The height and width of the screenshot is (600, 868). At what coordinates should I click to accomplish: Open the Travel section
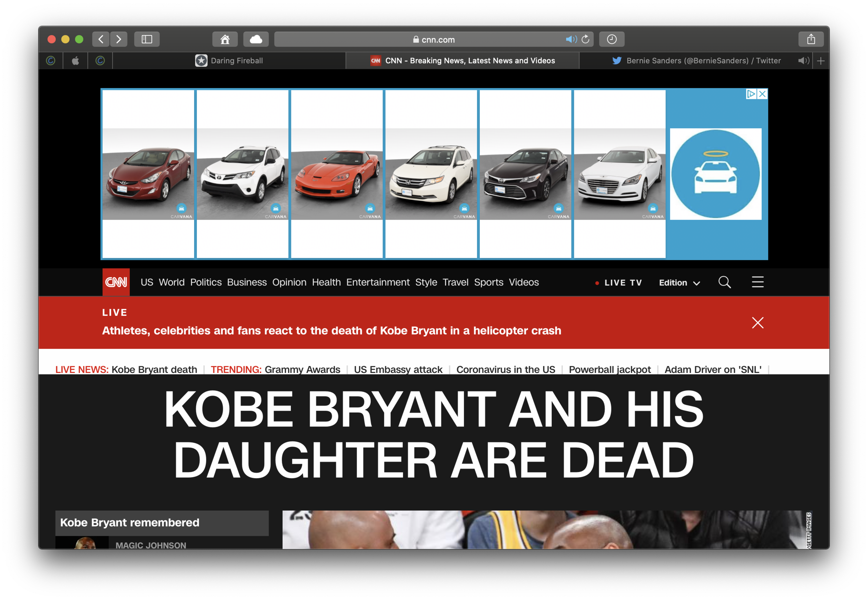pos(456,282)
